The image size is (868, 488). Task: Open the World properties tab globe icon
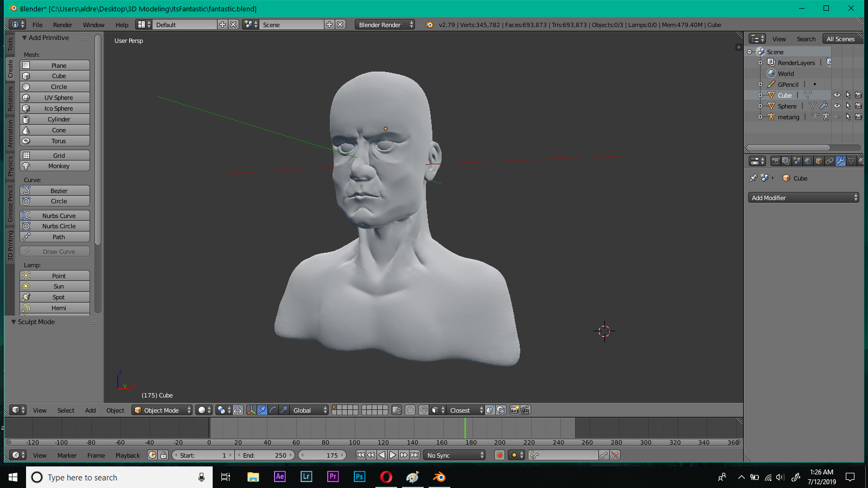pyautogui.click(x=808, y=161)
